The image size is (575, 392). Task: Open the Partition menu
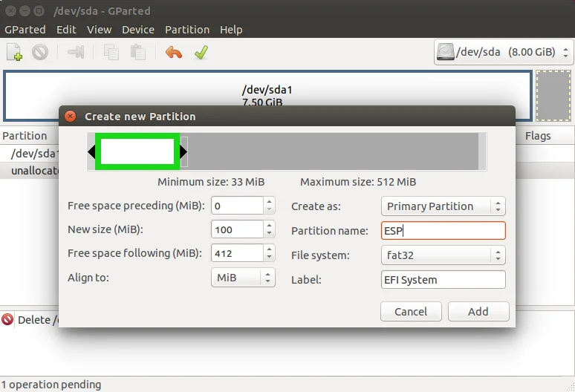pos(187,30)
